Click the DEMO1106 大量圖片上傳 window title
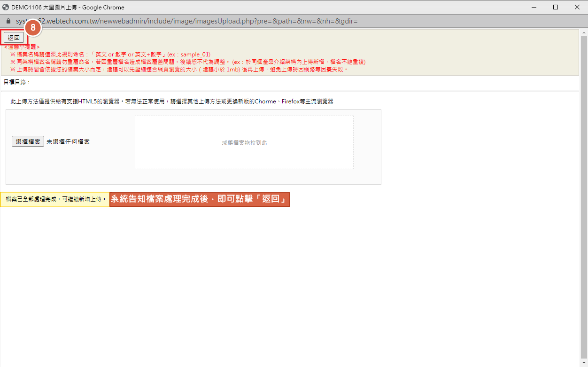The image size is (588, 367). click(x=68, y=7)
